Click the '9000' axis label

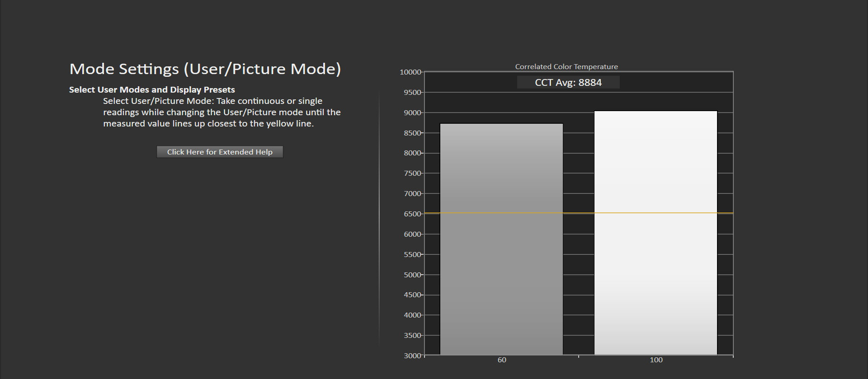tap(413, 112)
